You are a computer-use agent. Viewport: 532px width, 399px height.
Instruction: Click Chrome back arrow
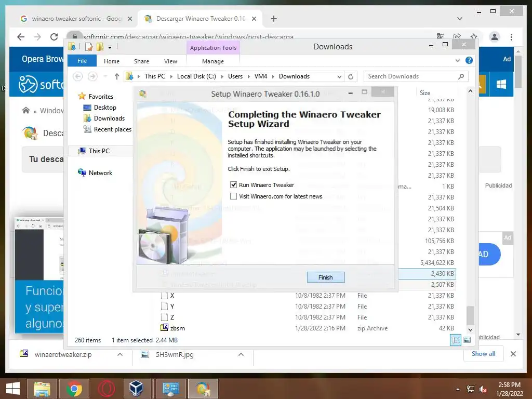(x=21, y=37)
